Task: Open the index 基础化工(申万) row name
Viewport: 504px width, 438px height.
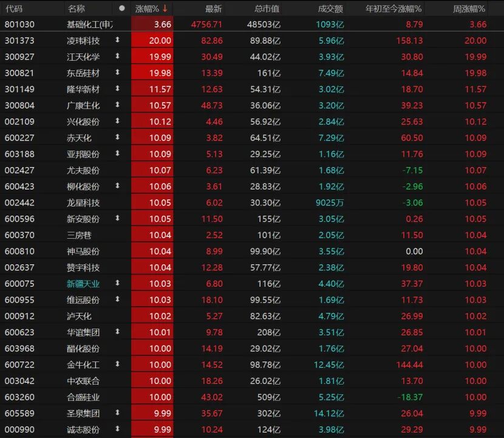Action: pos(90,24)
